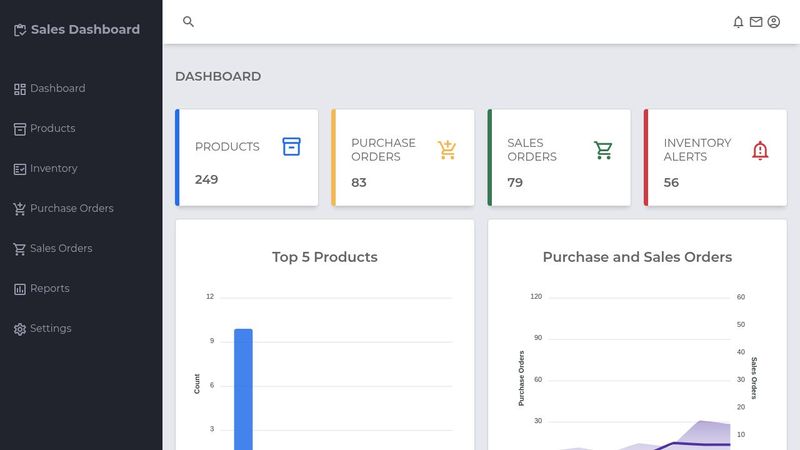Click the search magnifier icon
Image resolution: width=800 pixels, height=450 pixels.
click(188, 21)
